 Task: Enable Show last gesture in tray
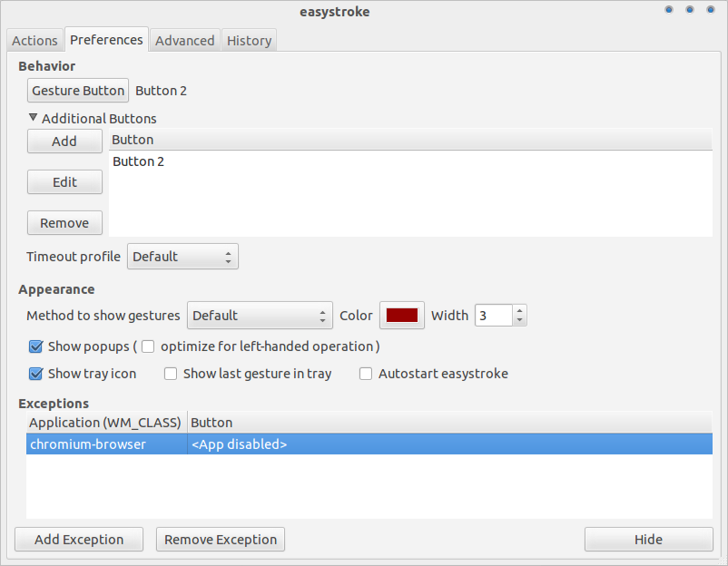pos(171,374)
